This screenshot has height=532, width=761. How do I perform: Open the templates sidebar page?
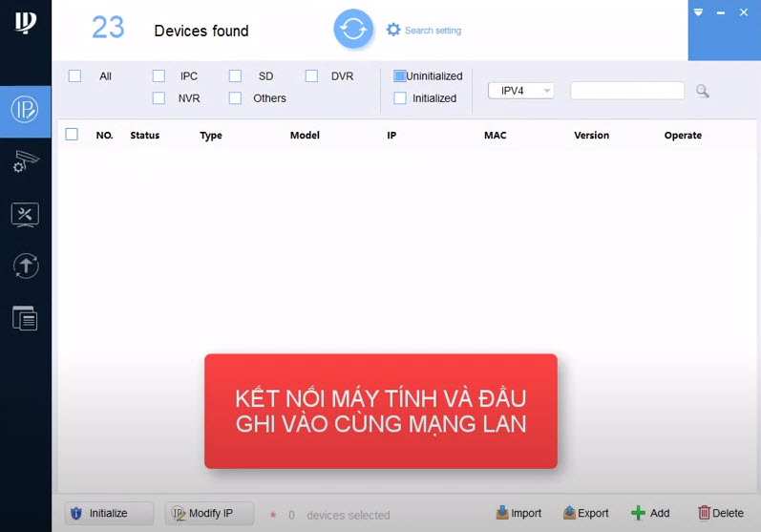coord(25,318)
